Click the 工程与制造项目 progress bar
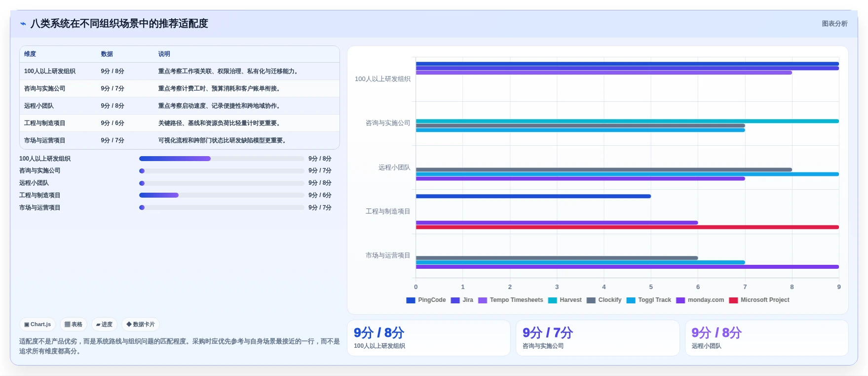Viewport: 868px width, 376px height. (x=222, y=195)
